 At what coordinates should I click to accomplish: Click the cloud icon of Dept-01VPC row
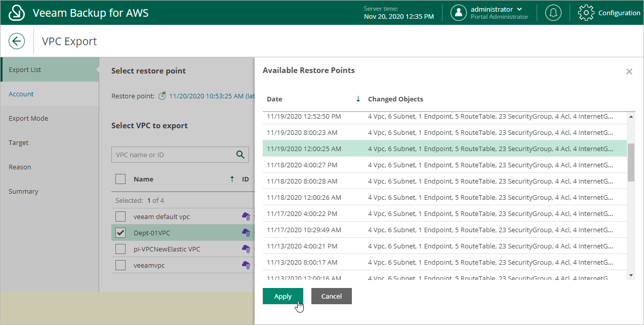[246, 233]
